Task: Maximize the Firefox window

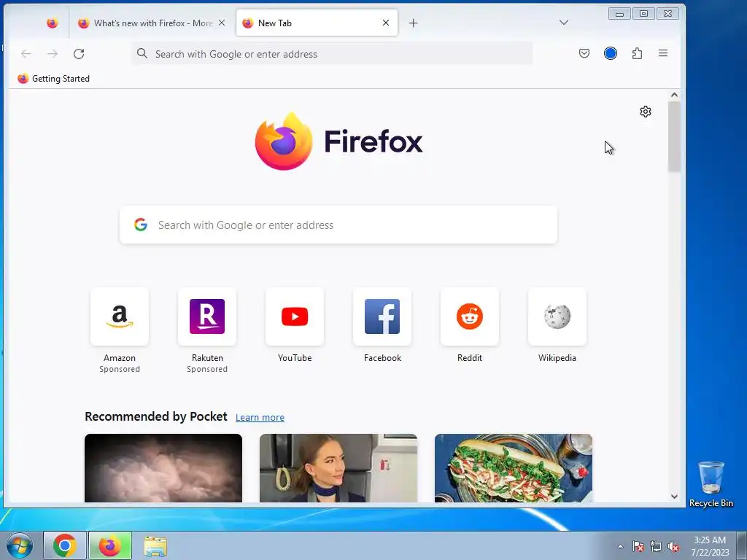Action: click(643, 13)
